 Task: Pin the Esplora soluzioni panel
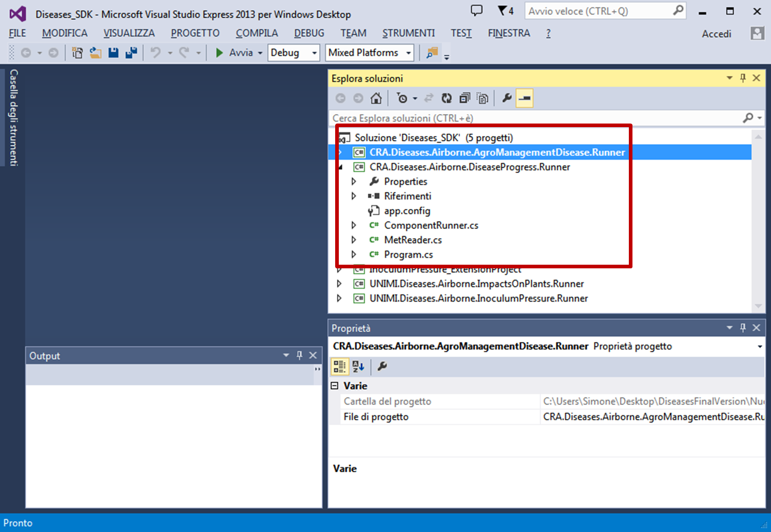(743, 78)
